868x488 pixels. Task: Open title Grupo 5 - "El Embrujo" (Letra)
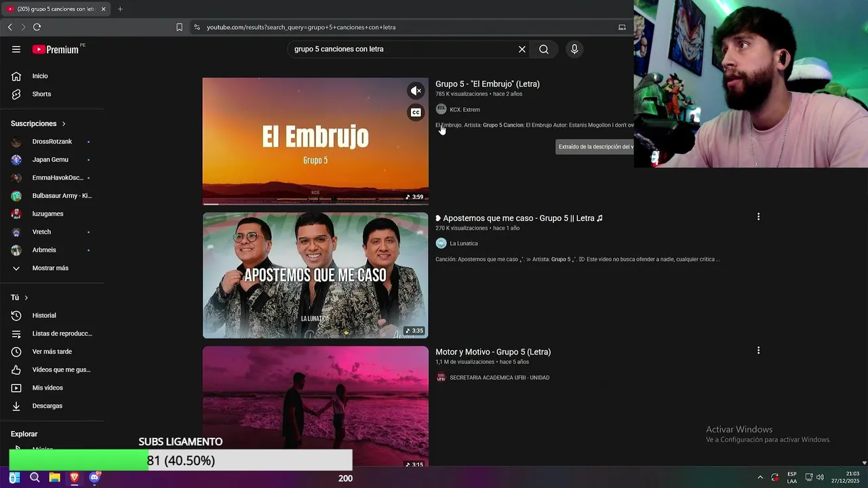(488, 84)
